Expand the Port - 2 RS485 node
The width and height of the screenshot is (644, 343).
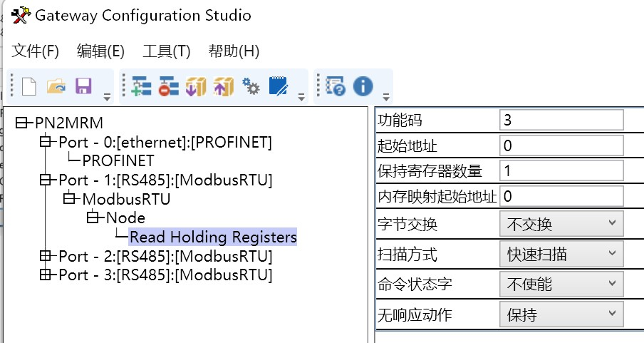(45, 256)
